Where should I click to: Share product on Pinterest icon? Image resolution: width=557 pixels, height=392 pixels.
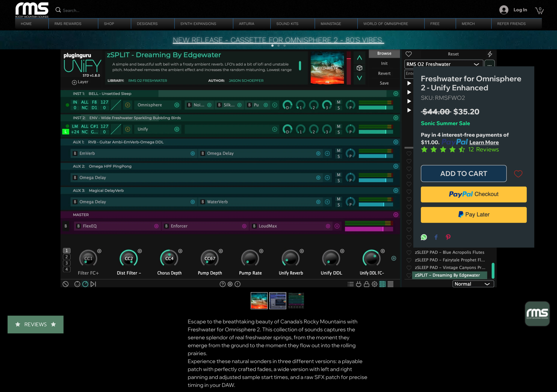[x=448, y=237]
